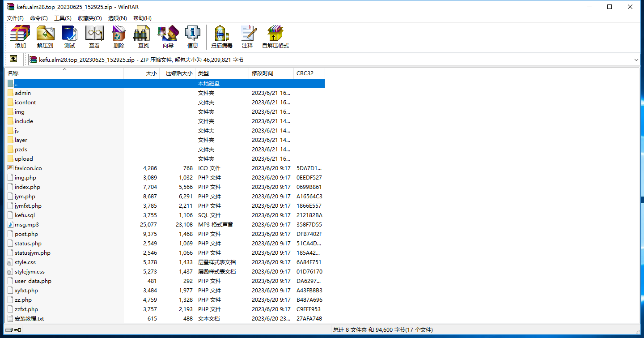Open the 文件(F) menu
Viewport: 644px width, 338px height.
tap(15, 18)
